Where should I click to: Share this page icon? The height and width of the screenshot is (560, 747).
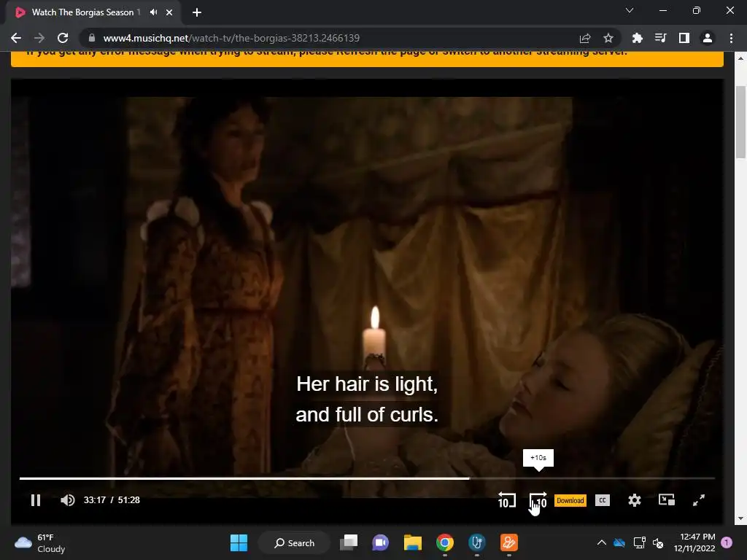pyautogui.click(x=585, y=38)
